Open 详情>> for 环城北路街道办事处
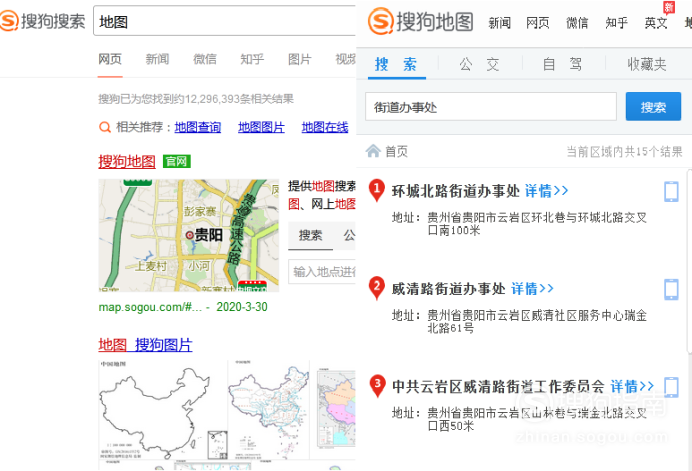 tap(546, 191)
